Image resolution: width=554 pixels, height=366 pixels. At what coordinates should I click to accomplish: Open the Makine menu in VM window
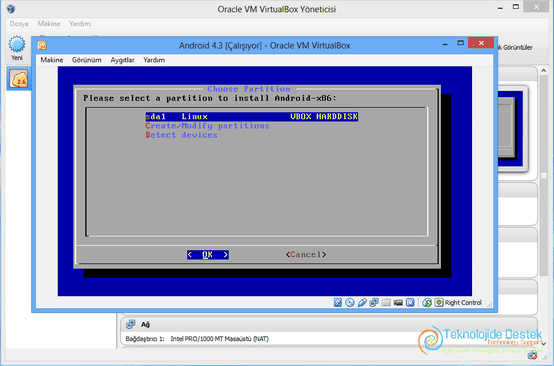(x=52, y=60)
